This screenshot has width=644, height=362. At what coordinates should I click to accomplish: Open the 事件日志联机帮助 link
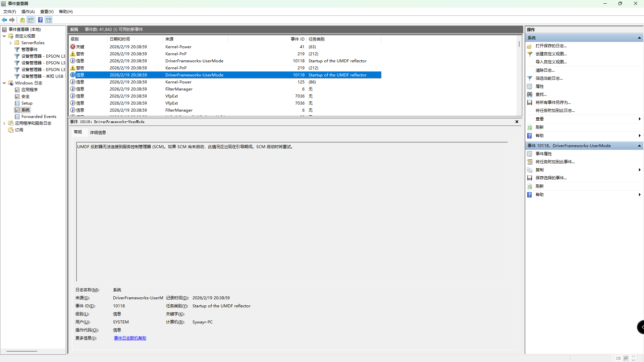coord(130,338)
